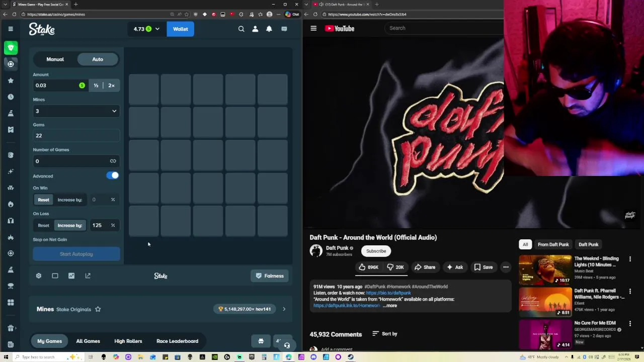The width and height of the screenshot is (644, 362).
Task: Click the Ask button under video
Action: pyautogui.click(x=455, y=267)
